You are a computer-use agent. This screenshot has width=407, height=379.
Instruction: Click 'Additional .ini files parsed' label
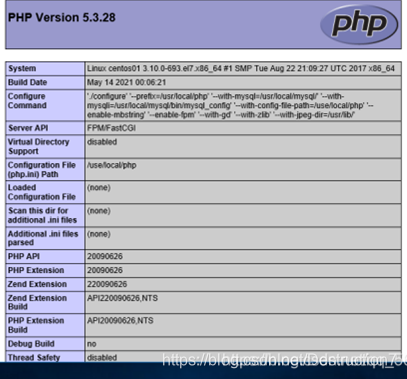point(43,238)
